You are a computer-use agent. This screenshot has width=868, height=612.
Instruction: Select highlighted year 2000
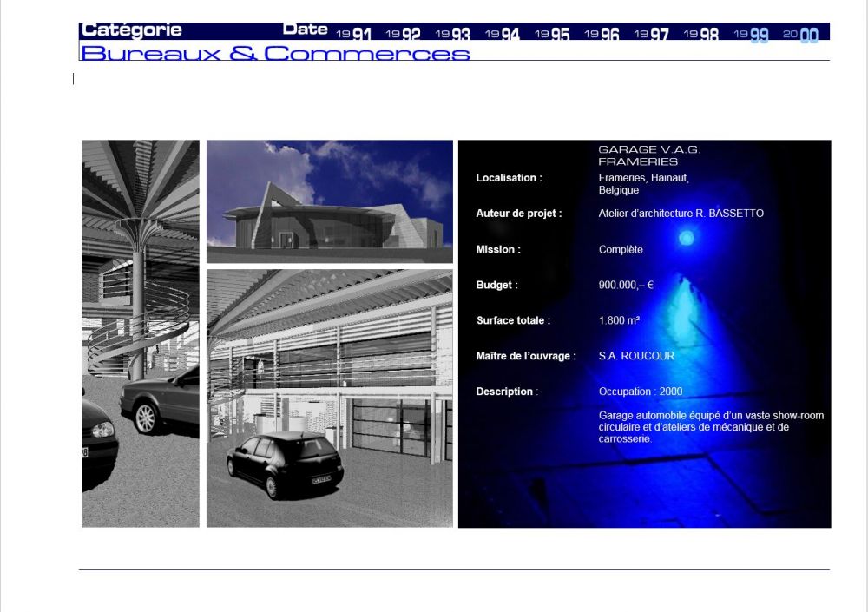click(800, 35)
